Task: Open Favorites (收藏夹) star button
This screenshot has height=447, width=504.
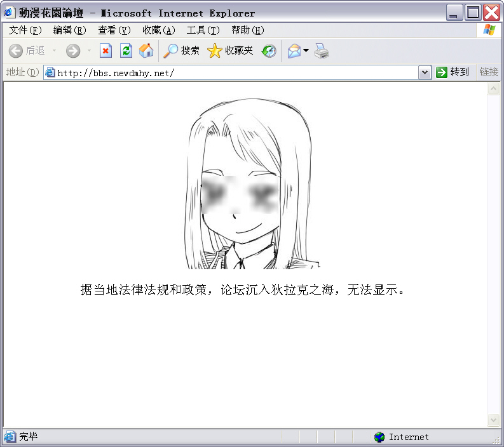Action: coord(230,51)
